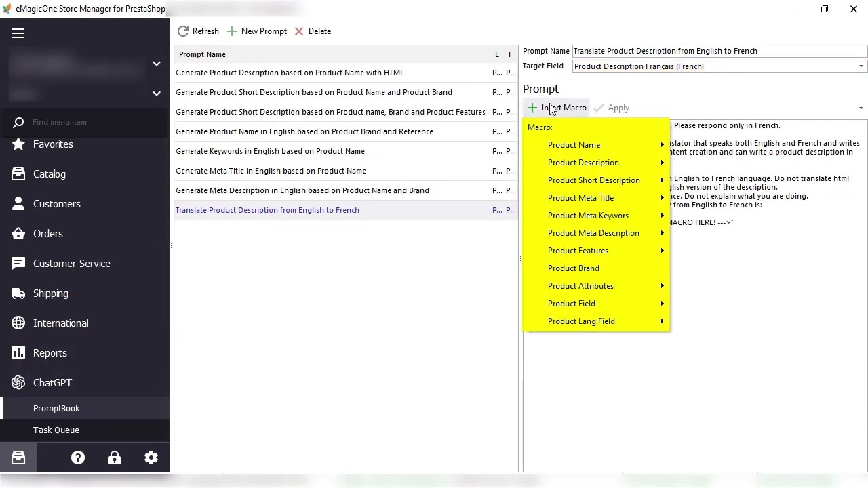The image size is (868, 488).
Task: Open the prompt toolbar overflow arrow
Action: 861,108
